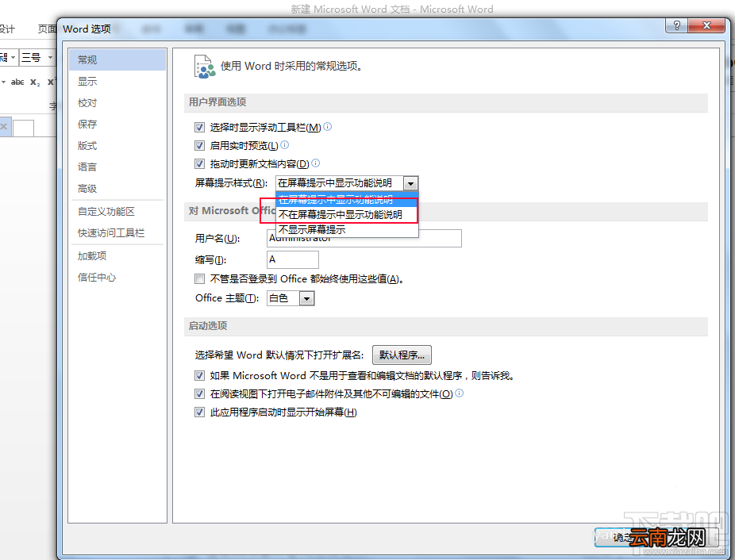Click the 用户名 input field
Image resolution: width=735 pixels, height=560 pixels.
tap(364, 238)
